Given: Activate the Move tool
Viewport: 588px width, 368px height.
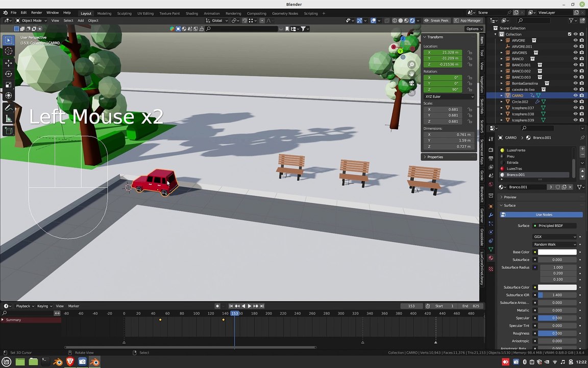Looking at the screenshot, I should point(8,63).
